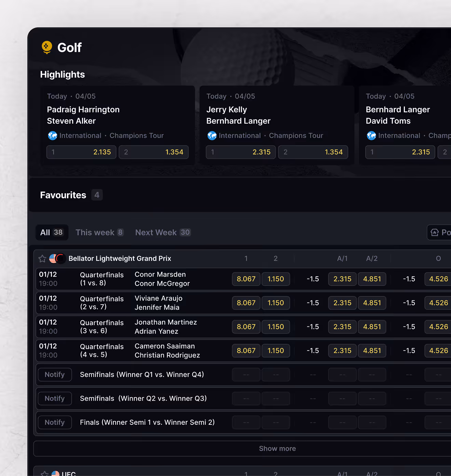Screen dimensions: 451x476
Task: Click the Show more button
Action: (242, 449)
